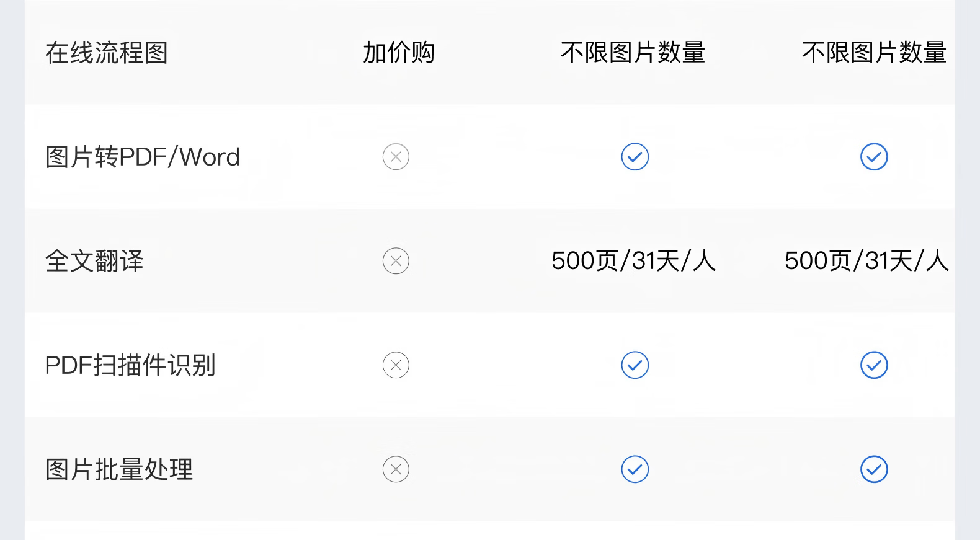Click the gray X icon in 全文翻译 row
980x540 pixels.
[396, 261]
